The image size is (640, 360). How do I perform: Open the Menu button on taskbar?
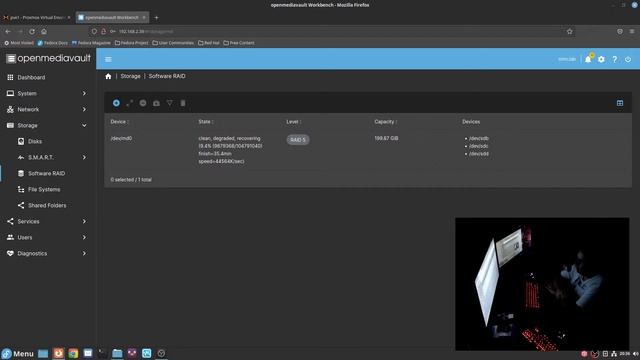[x=18, y=353]
